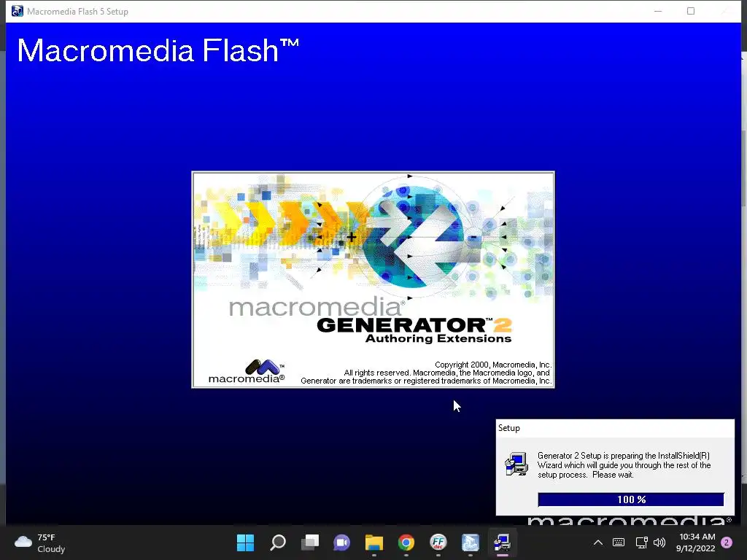
Task: Open the notification count badge
Action: click(727, 542)
